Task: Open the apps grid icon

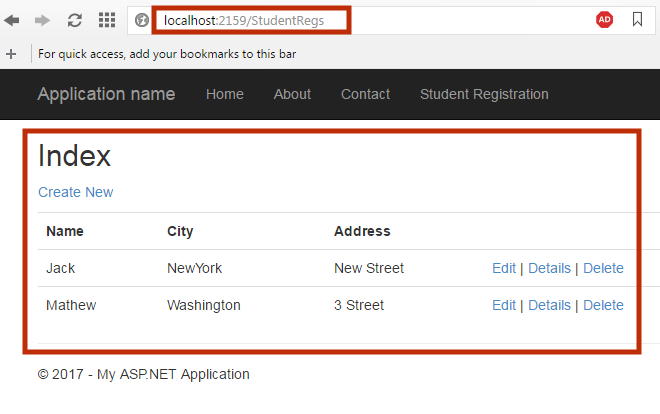Action: click(107, 20)
